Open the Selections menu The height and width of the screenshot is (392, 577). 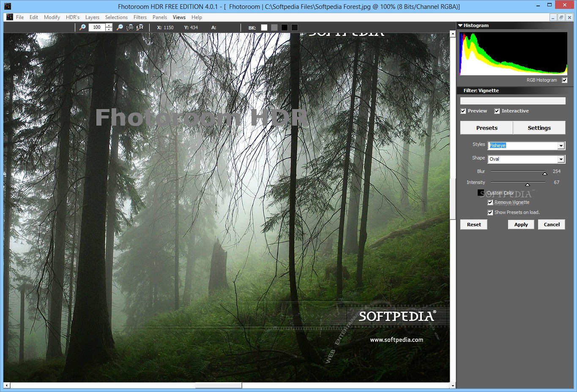(116, 17)
